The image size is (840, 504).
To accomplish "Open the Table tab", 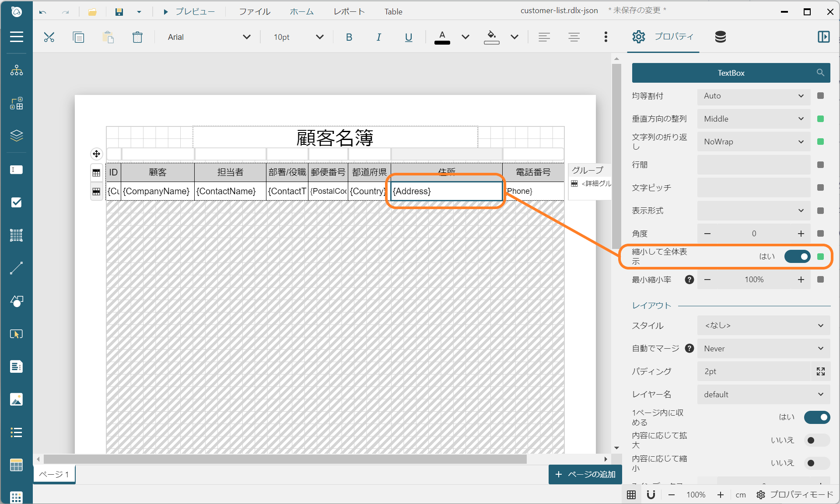I will 393,12.
